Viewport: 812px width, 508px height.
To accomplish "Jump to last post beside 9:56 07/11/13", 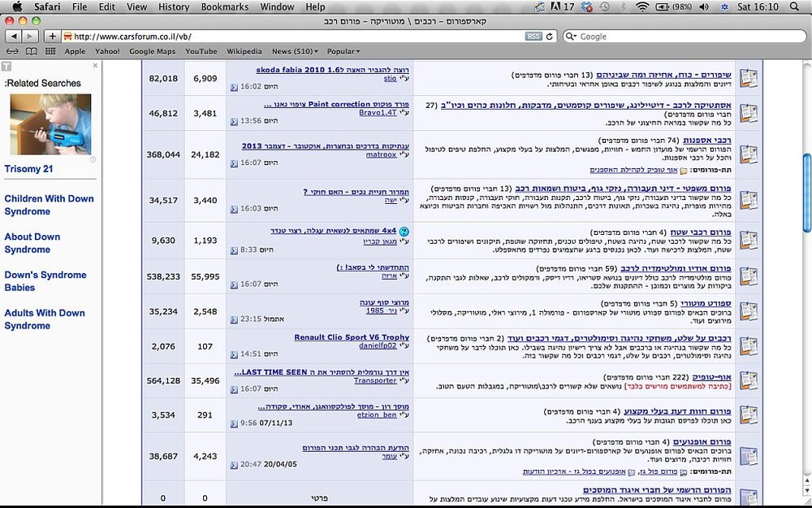I will 234,423.
